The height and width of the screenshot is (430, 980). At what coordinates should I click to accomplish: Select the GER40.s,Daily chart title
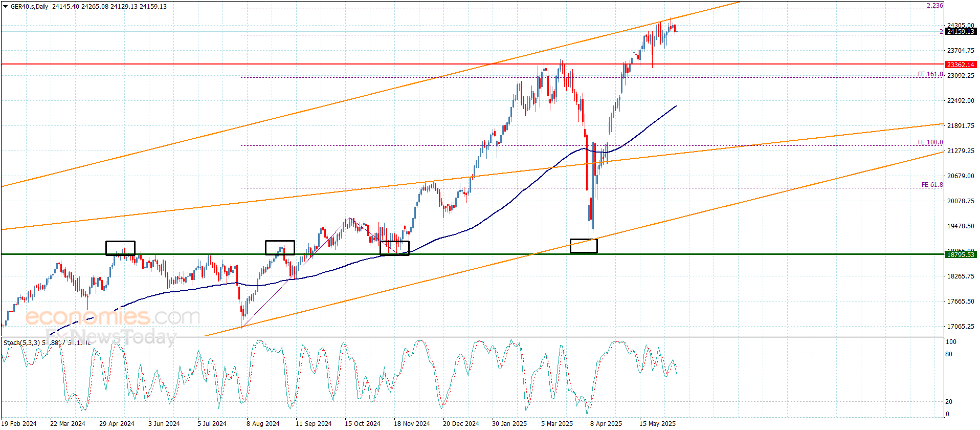coord(30,7)
